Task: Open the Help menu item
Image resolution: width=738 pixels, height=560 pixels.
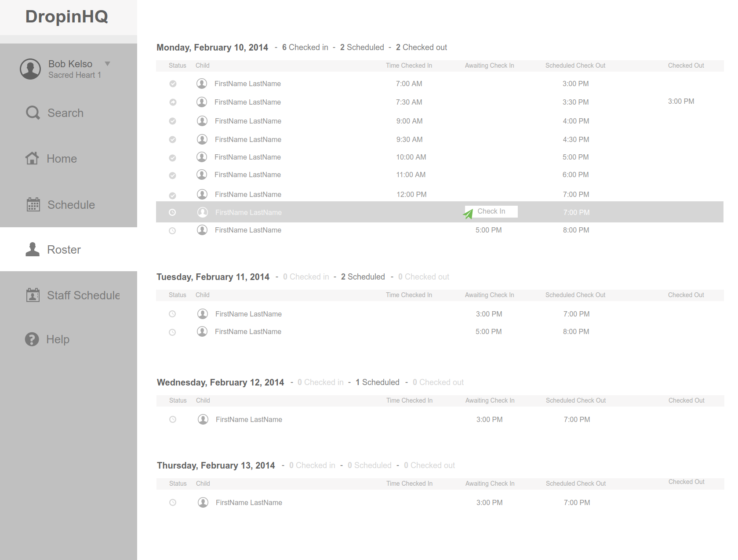Action: (x=58, y=339)
